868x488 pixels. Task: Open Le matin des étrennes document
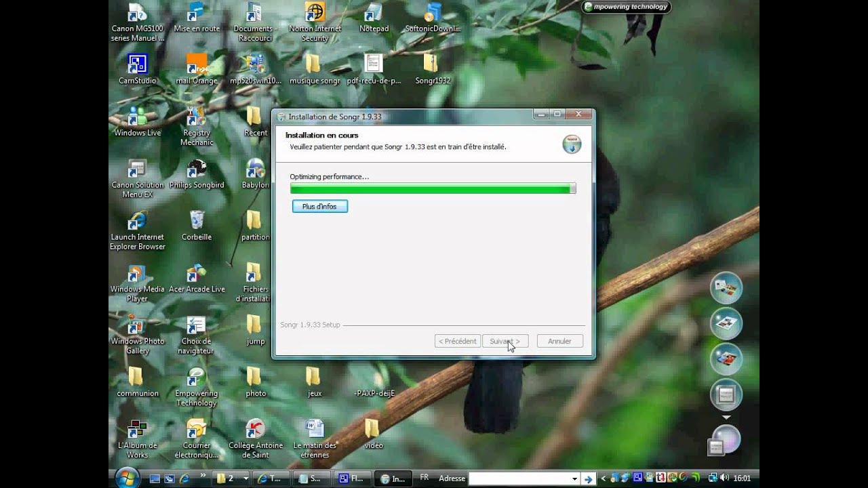[x=315, y=439]
